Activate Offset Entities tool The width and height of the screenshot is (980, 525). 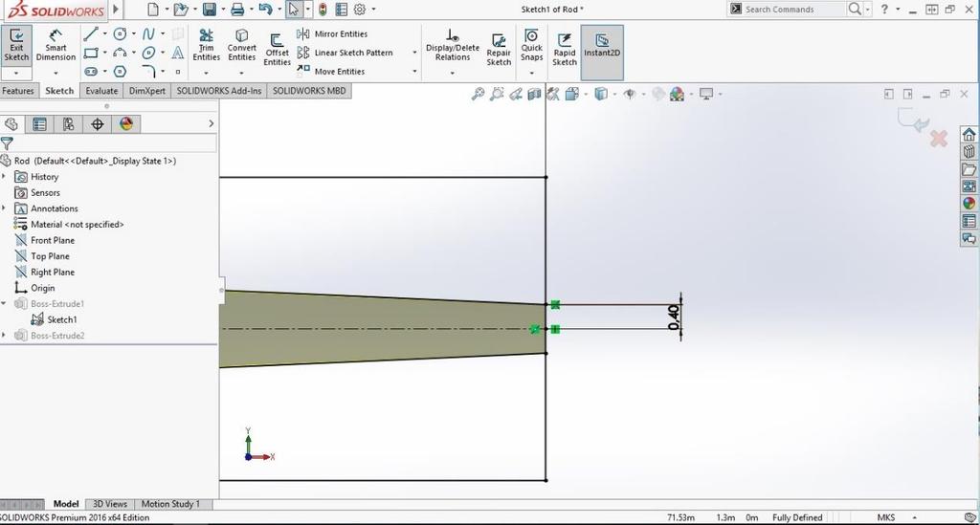point(277,49)
